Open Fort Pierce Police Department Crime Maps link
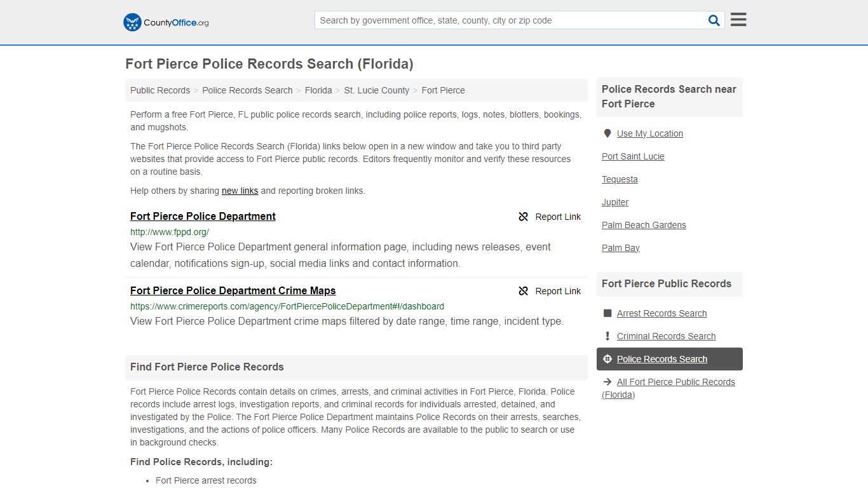 click(233, 290)
